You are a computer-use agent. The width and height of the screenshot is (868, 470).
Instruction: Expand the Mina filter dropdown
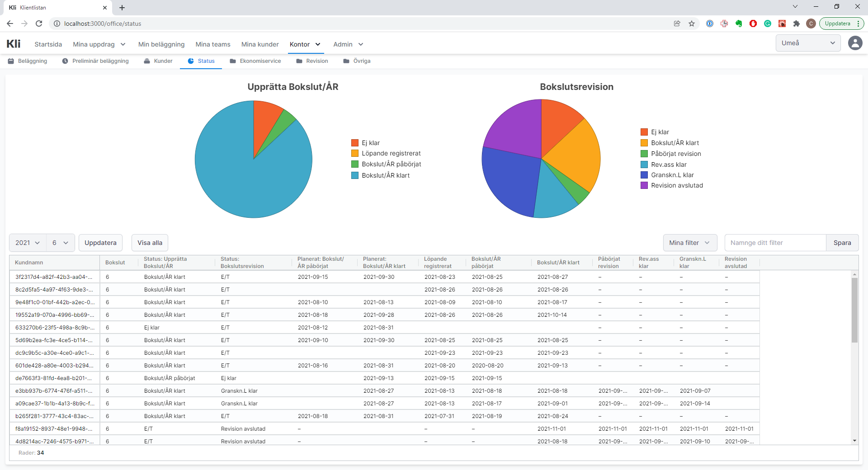coord(689,243)
